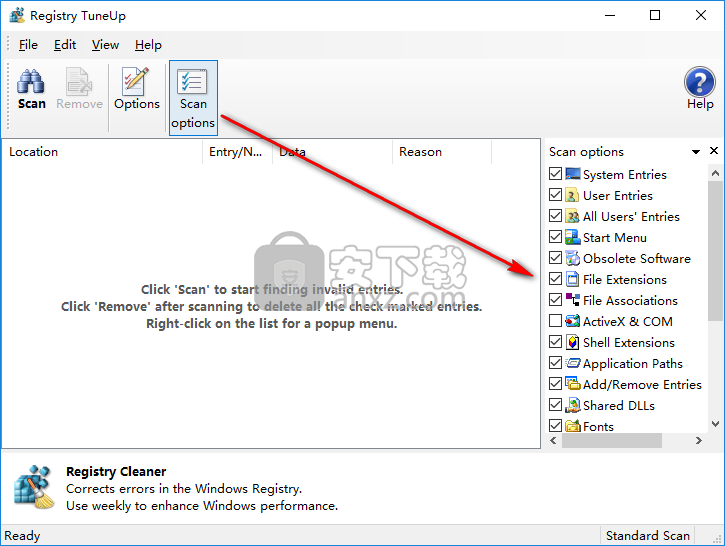
Task: Maximize the Registry TuneUp window
Action: 655,15
